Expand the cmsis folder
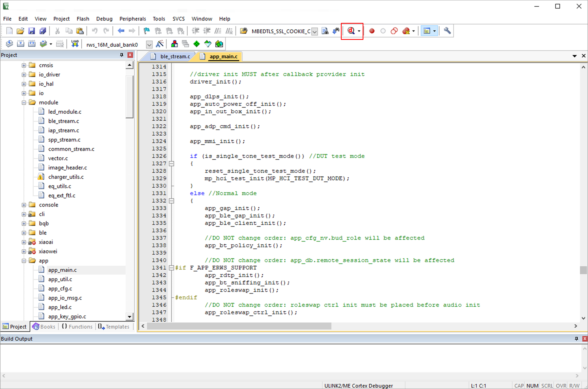588x389 pixels. coord(24,65)
